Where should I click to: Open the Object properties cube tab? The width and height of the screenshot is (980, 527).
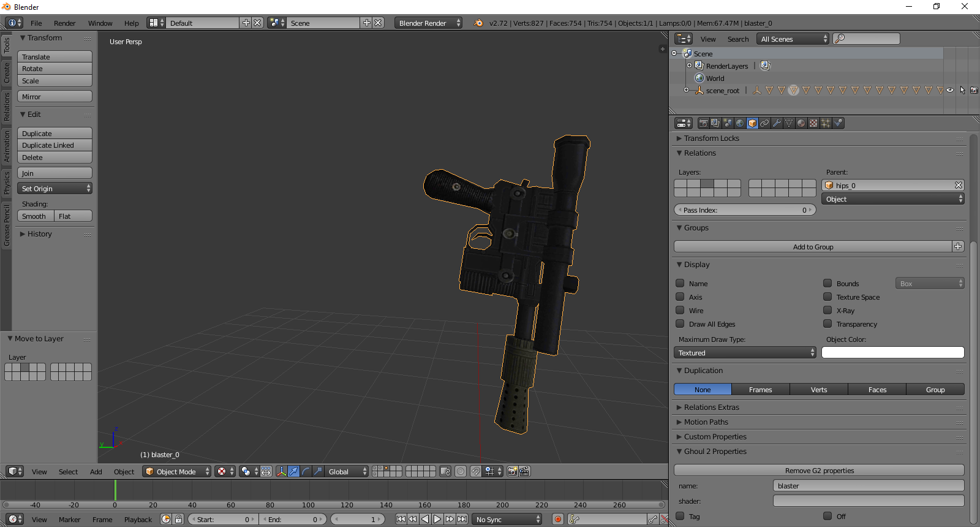[x=752, y=123]
